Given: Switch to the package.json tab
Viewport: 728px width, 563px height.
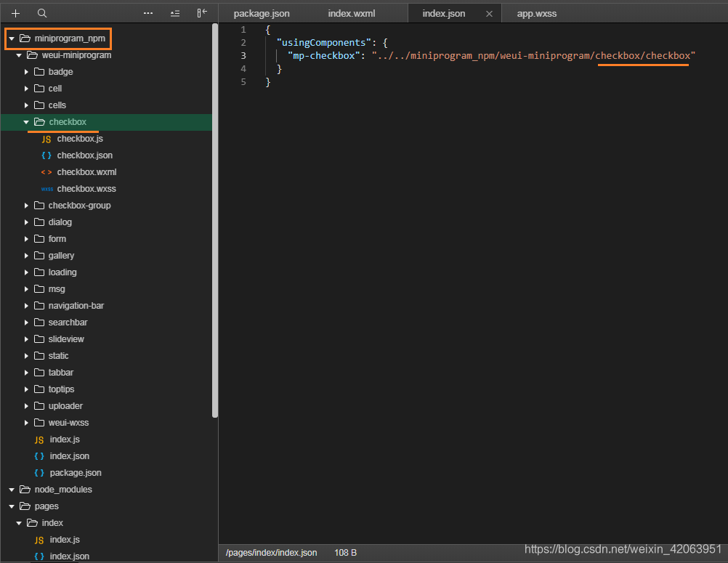Looking at the screenshot, I should 262,14.
